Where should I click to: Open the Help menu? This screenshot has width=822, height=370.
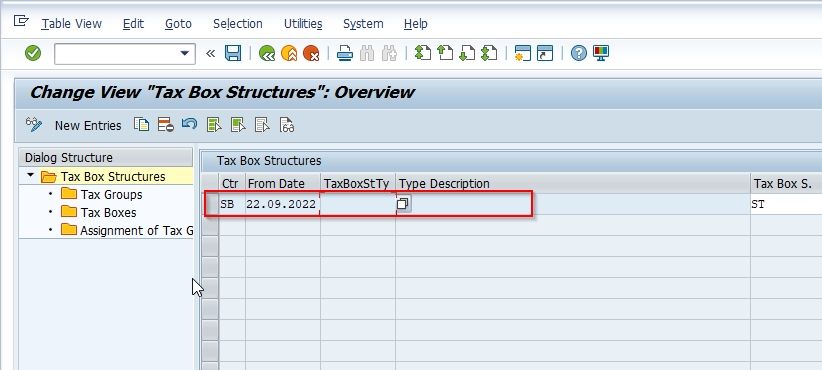point(416,24)
